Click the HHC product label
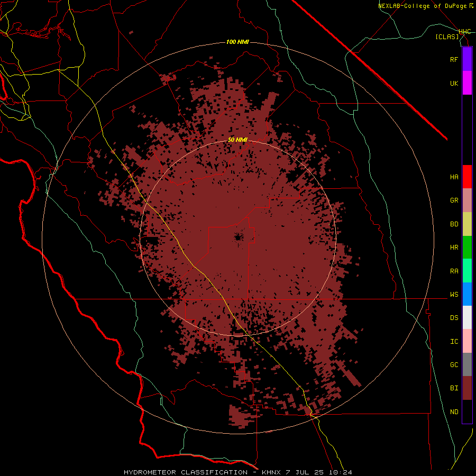476x476 pixels. (x=465, y=32)
